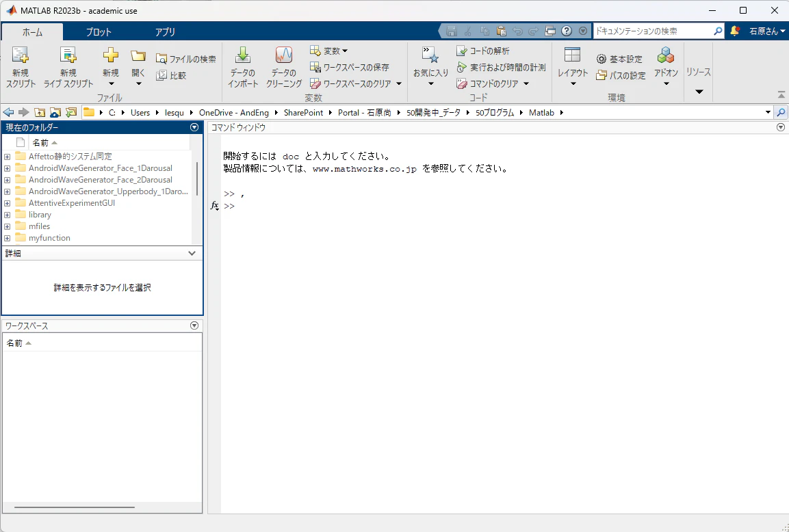Image resolution: width=789 pixels, height=532 pixels.
Task: Click the 開く open-folder button
Action: [x=138, y=68]
